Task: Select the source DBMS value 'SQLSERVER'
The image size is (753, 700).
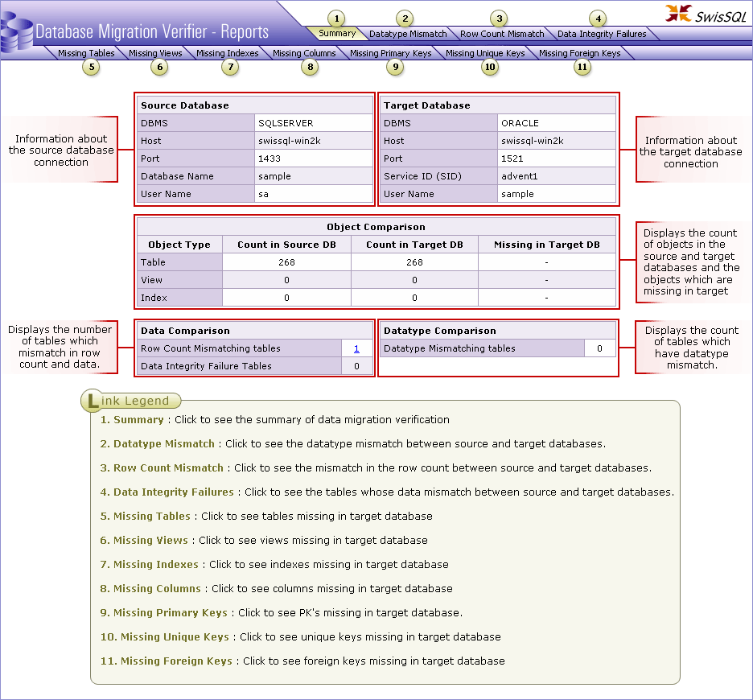Action: click(286, 123)
